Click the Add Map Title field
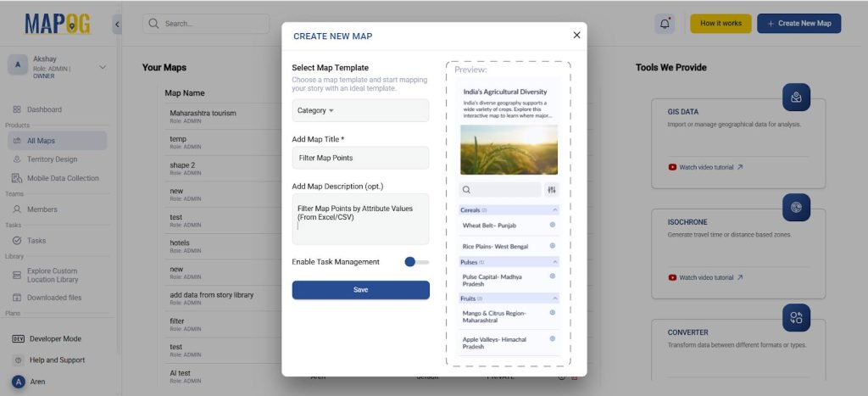Image resolution: width=868 pixels, height=396 pixels. tap(360, 158)
